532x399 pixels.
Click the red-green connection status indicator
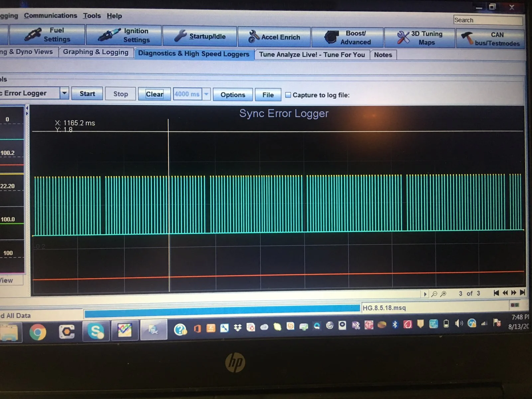pos(515,305)
